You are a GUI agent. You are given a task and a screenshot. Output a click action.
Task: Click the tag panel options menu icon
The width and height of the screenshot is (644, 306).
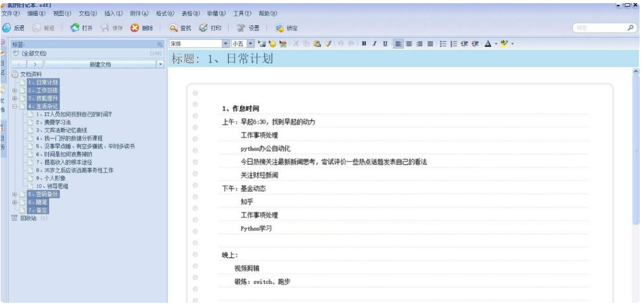160,44
